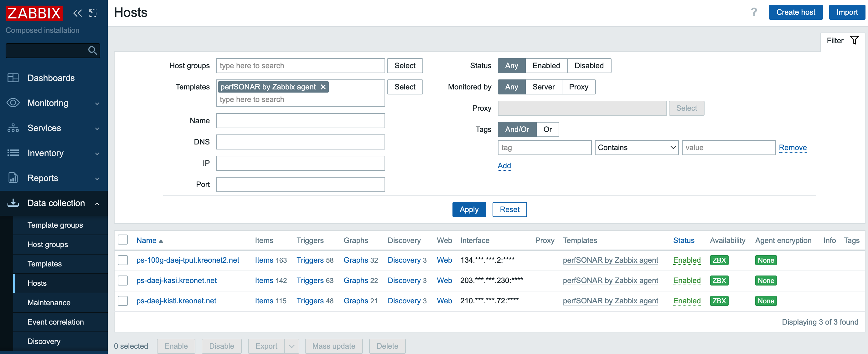Viewport: 868px width, 354px height.
Task: Set Status filter to Disabled
Action: (x=589, y=66)
